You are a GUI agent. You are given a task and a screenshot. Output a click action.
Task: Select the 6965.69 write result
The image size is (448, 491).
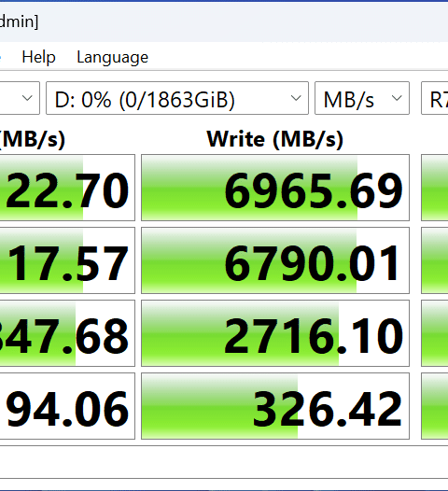click(275, 188)
